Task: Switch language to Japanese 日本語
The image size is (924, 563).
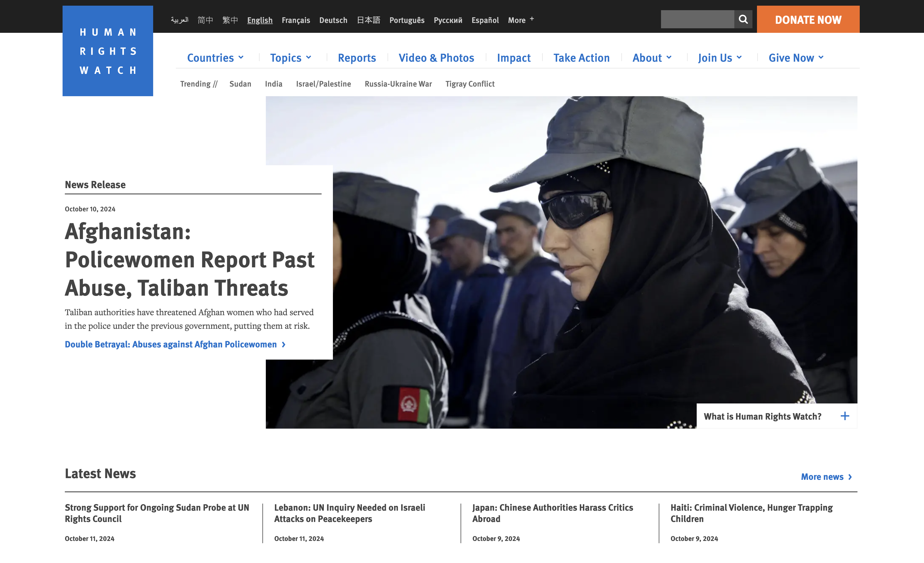Action: (x=368, y=20)
